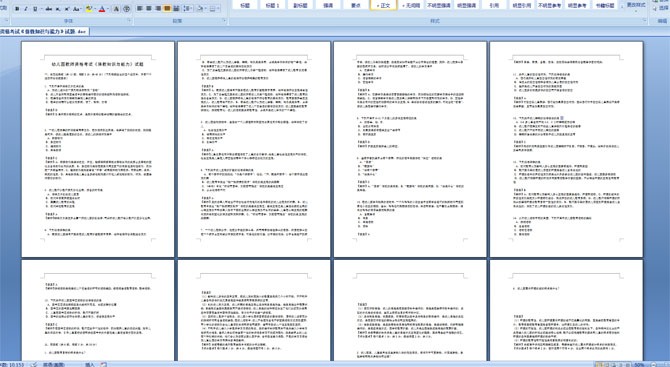Image resolution: width=670 pixels, height=367 pixels.
Task: Align text to the left
Action: [140, 8]
